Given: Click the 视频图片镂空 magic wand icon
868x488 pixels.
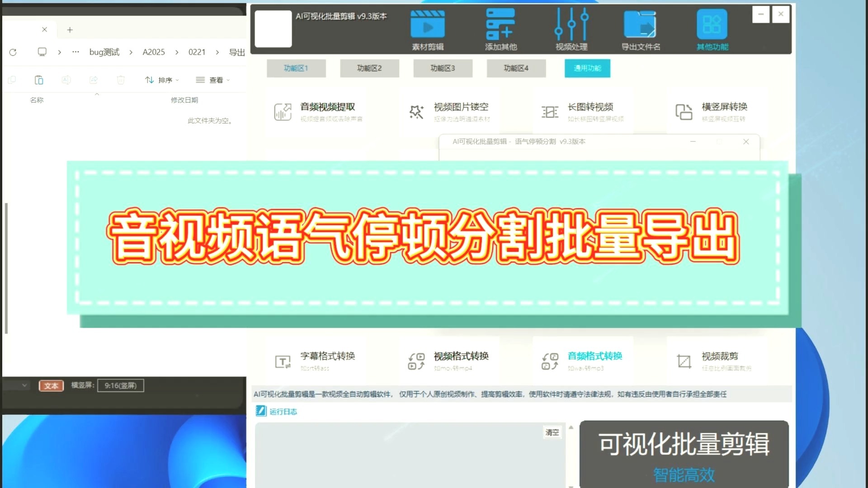Looking at the screenshot, I should pos(416,112).
